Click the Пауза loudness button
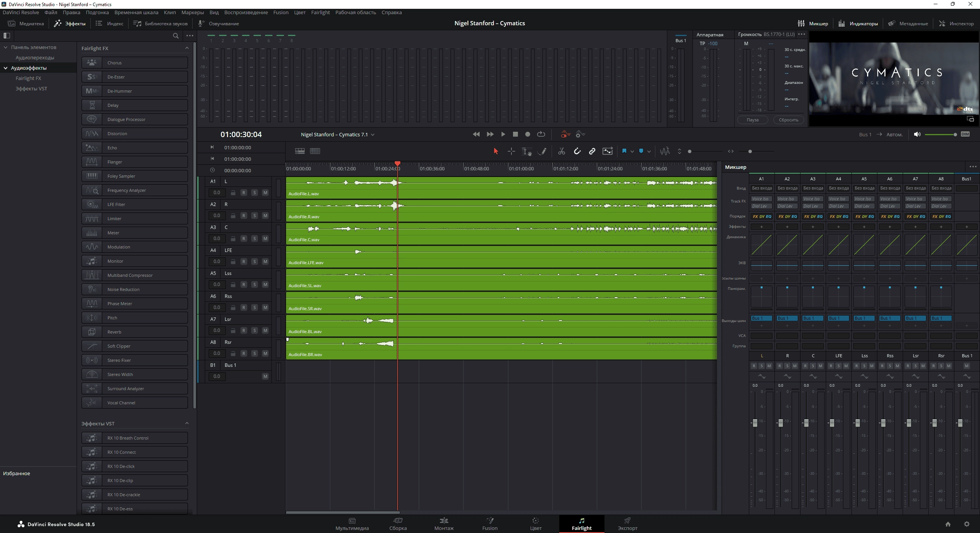Viewport: 980px width, 533px height. (753, 120)
